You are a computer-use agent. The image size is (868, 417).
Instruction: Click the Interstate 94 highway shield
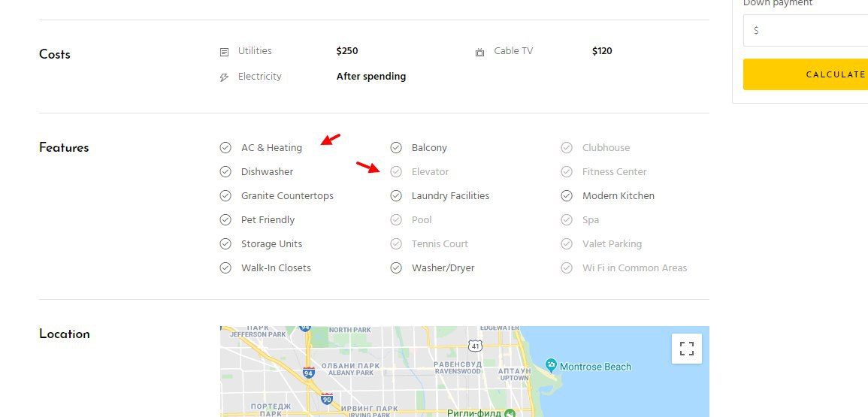(x=309, y=372)
